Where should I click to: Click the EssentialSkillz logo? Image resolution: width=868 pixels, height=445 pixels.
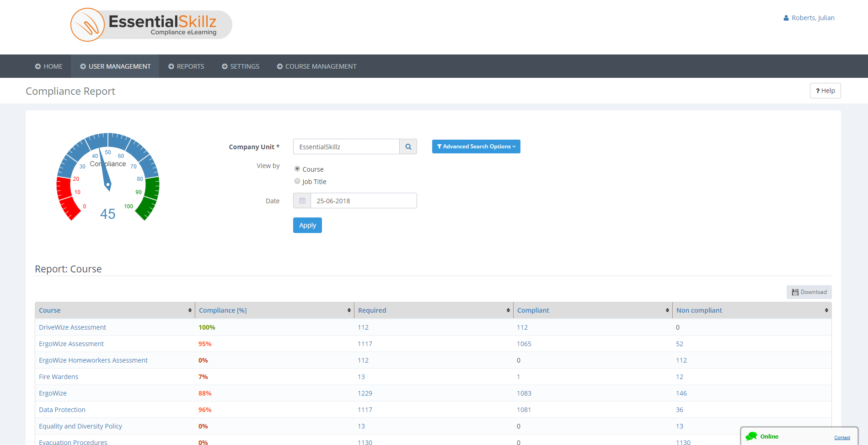click(x=151, y=25)
